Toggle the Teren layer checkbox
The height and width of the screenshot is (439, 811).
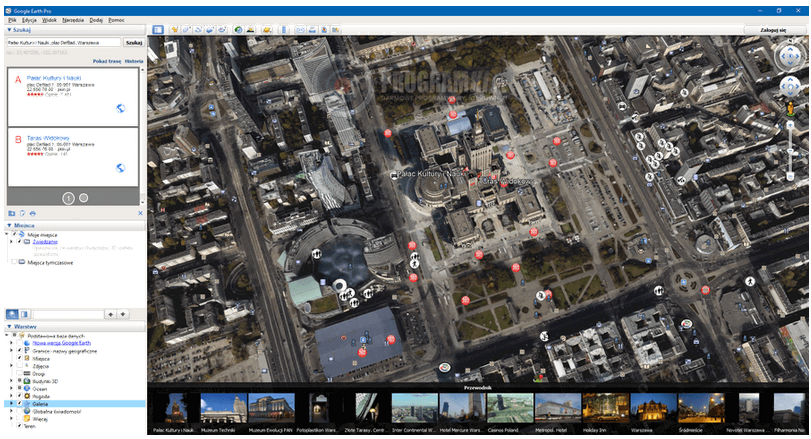(x=20, y=426)
